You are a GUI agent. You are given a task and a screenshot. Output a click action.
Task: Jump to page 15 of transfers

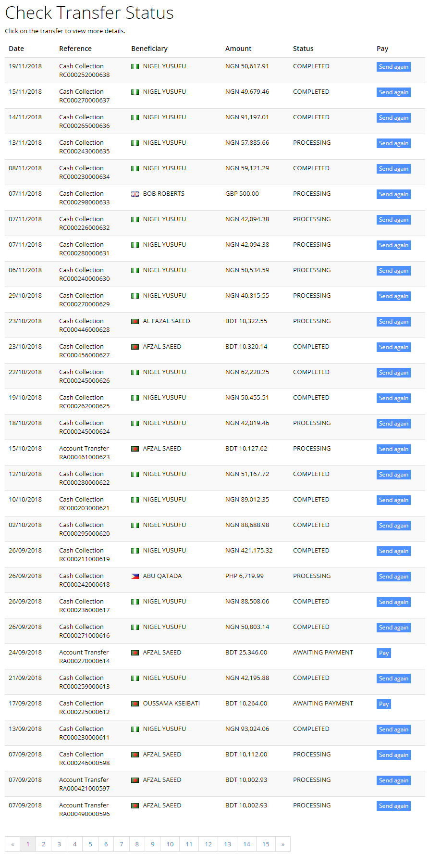(266, 844)
